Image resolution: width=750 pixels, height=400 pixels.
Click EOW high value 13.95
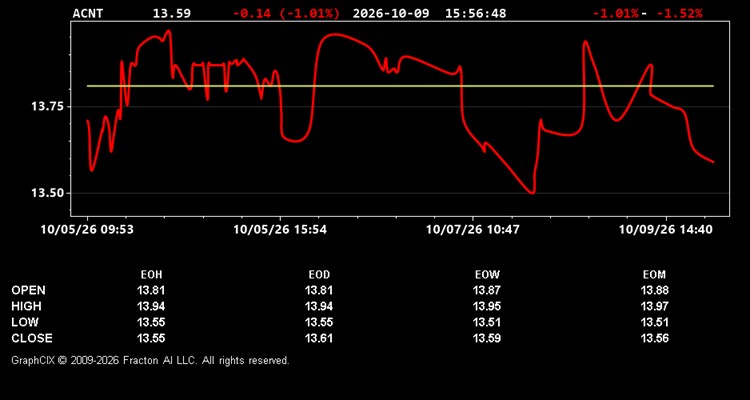click(487, 306)
